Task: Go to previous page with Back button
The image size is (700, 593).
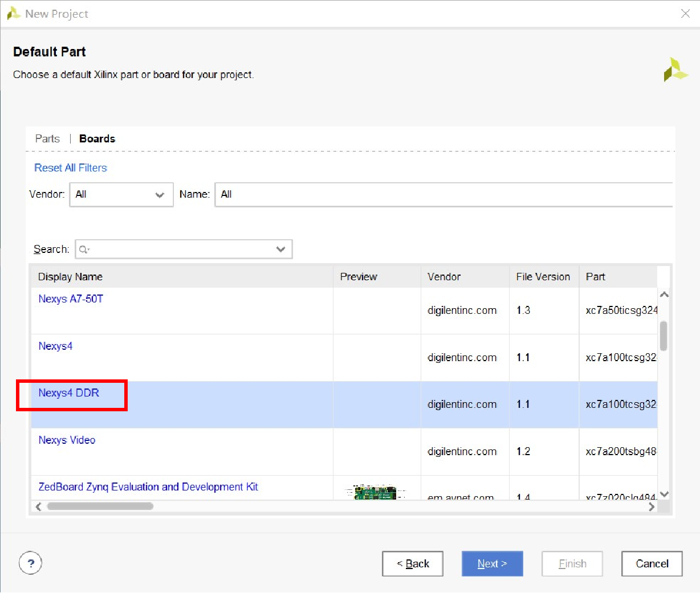Action: coord(413,563)
